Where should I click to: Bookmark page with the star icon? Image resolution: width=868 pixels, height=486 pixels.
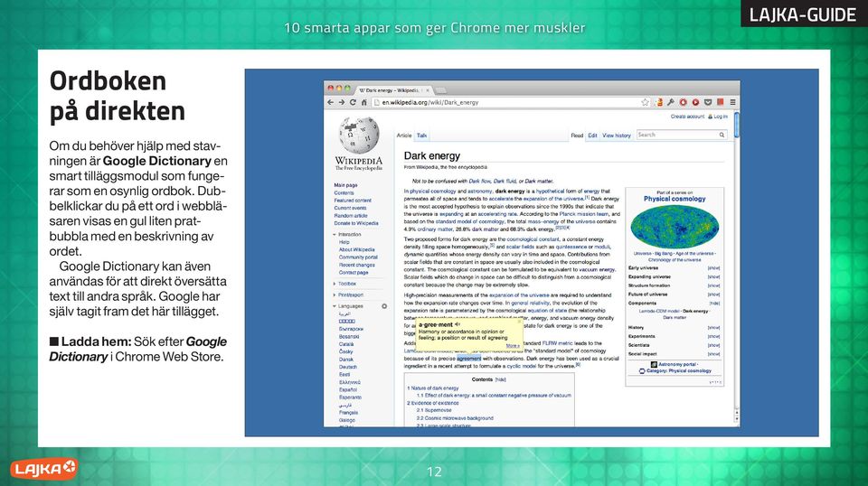645,102
